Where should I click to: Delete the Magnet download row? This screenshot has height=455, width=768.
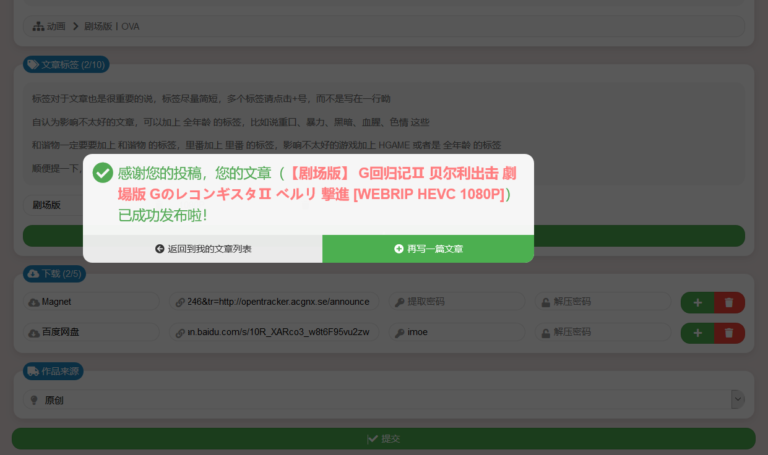(730, 302)
